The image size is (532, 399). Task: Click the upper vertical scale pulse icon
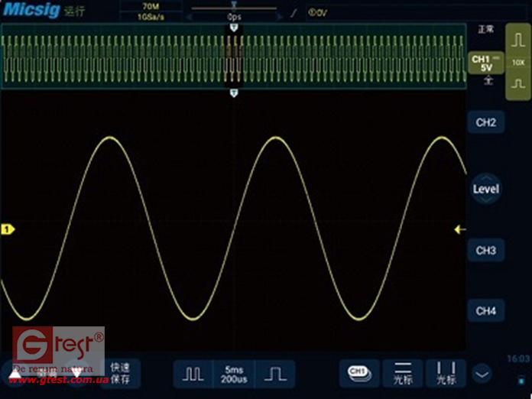pyautogui.click(x=518, y=43)
